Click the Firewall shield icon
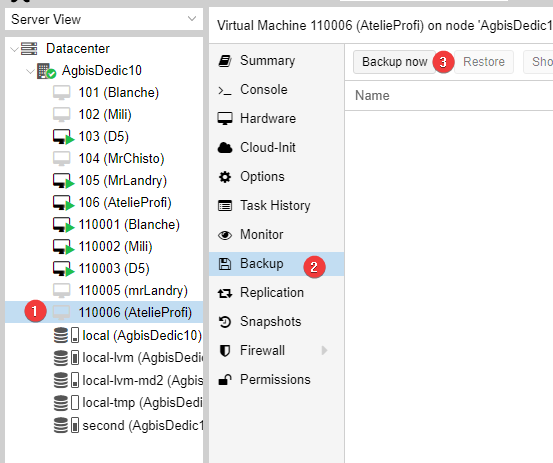The width and height of the screenshot is (553, 463). pos(225,351)
